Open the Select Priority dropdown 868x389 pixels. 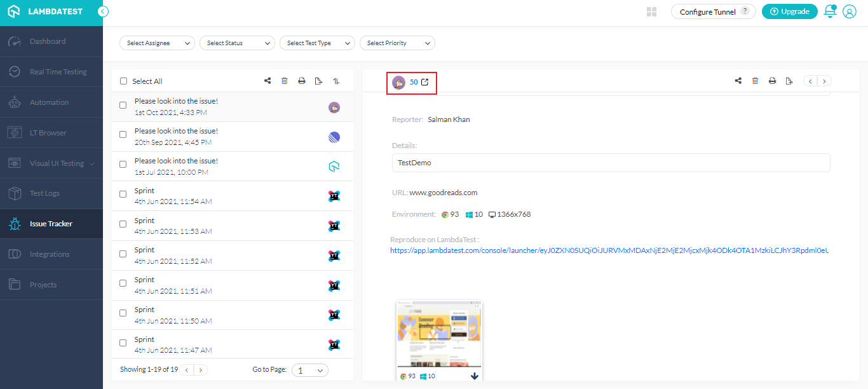(x=397, y=43)
